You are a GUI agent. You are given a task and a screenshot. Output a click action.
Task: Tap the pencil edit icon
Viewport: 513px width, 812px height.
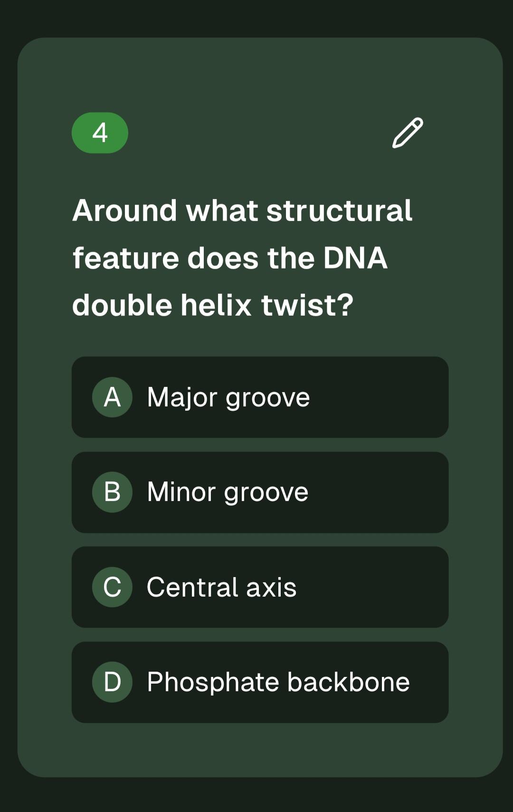coord(408,133)
